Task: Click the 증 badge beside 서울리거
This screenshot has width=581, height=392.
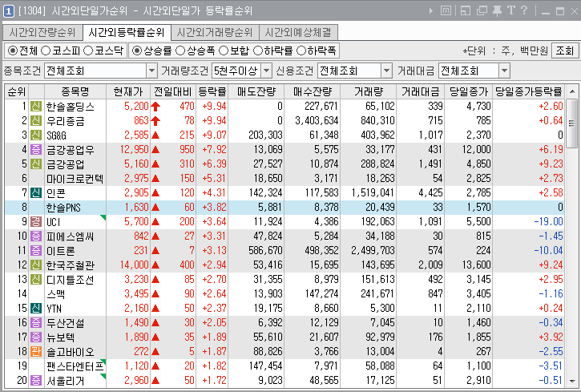Action: coord(36,381)
